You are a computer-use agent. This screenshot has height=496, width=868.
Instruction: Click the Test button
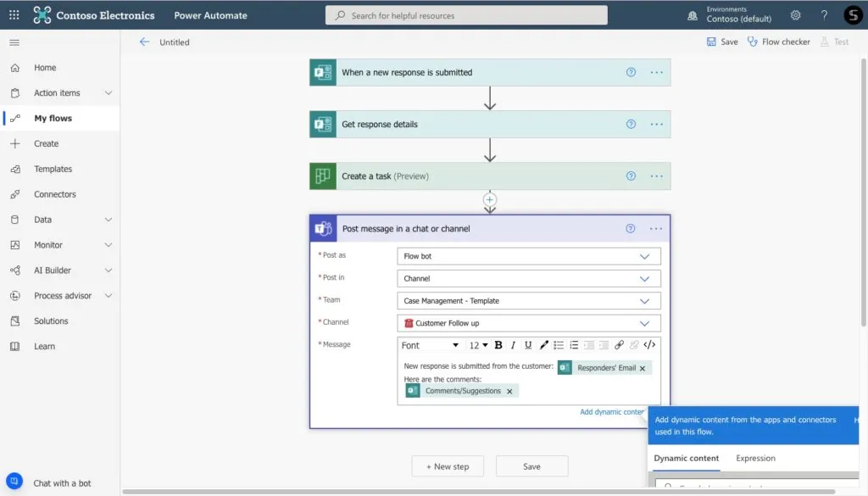point(835,42)
